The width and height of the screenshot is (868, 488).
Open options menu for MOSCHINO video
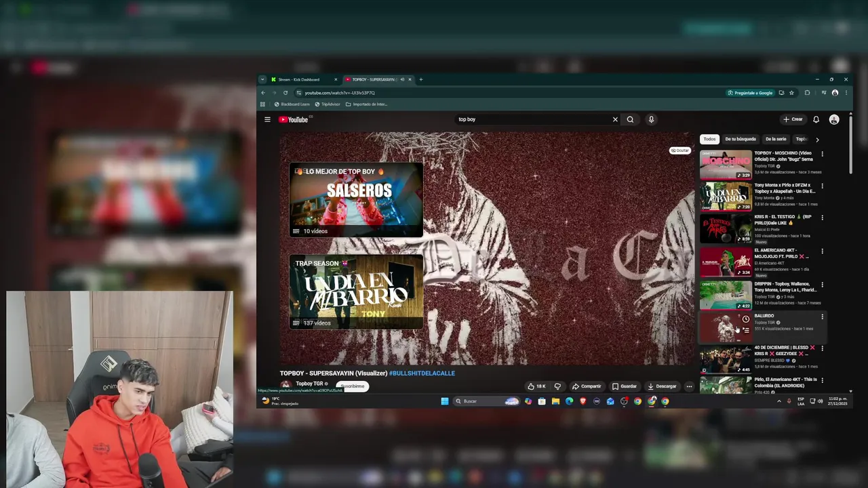[822, 155]
